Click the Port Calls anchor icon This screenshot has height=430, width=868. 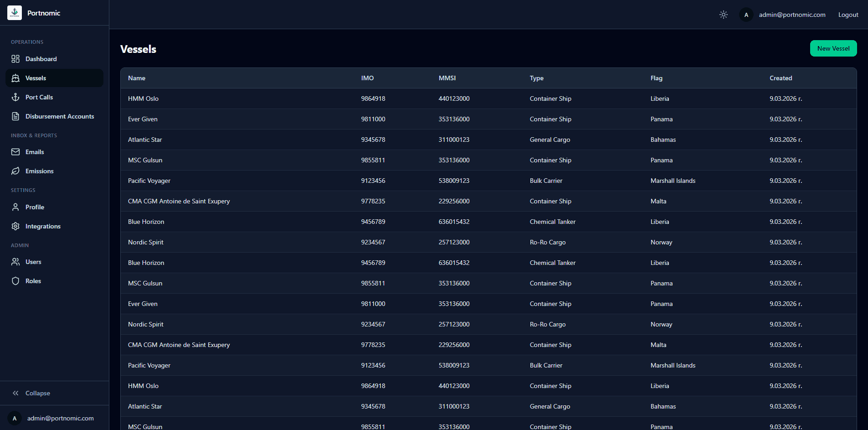[15, 97]
